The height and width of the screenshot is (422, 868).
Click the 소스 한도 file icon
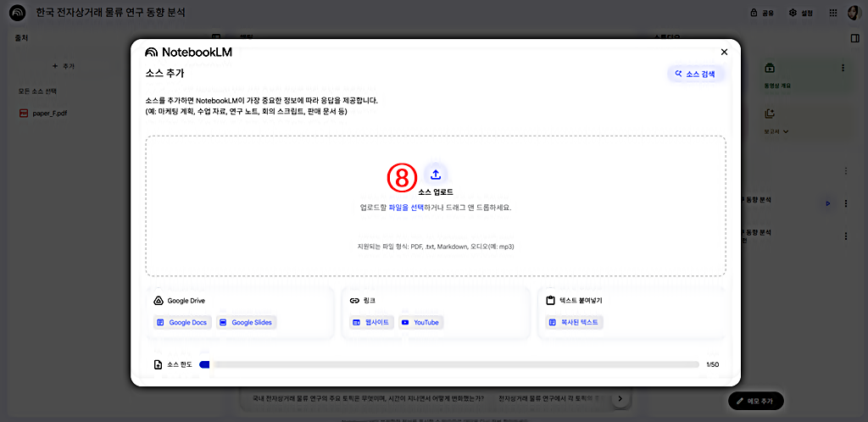[x=158, y=364]
